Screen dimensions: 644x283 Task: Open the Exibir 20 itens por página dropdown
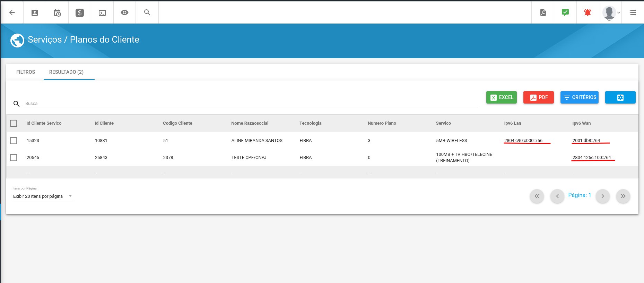point(43,196)
